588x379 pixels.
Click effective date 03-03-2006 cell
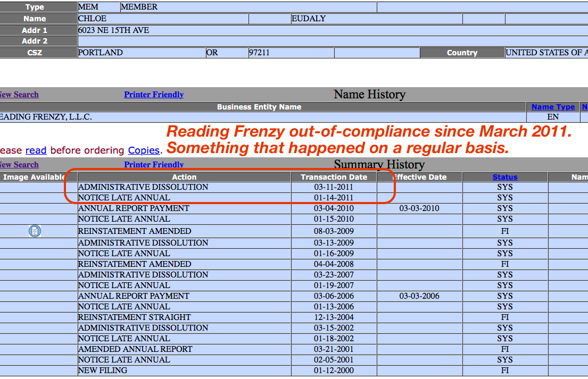[x=419, y=296]
